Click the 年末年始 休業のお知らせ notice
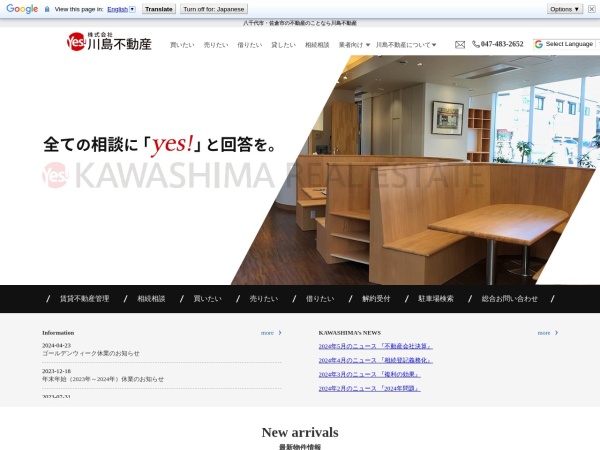 pos(103,379)
